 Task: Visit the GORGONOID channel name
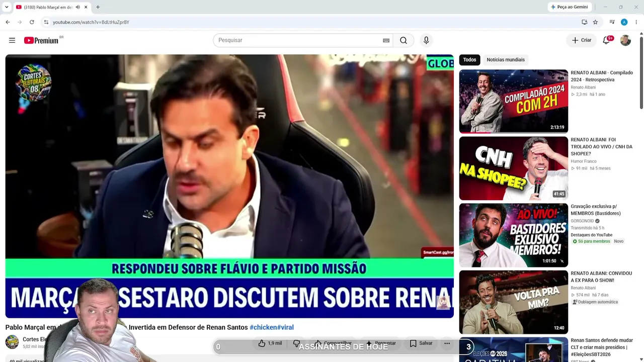(582, 221)
